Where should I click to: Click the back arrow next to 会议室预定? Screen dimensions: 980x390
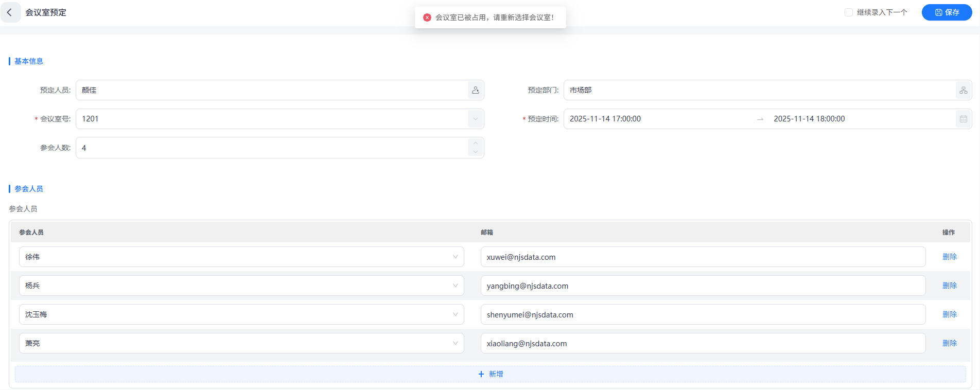tap(10, 12)
